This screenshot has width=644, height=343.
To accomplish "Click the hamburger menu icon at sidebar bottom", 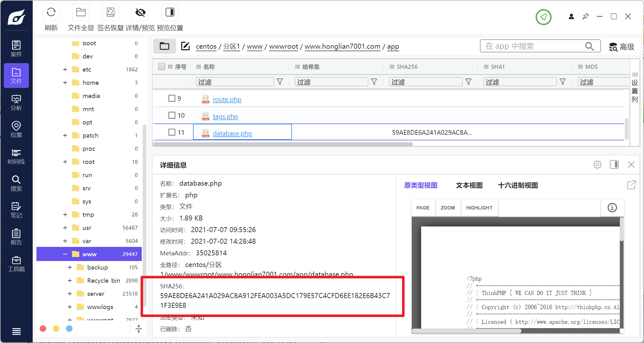I will click(x=16, y=331).
